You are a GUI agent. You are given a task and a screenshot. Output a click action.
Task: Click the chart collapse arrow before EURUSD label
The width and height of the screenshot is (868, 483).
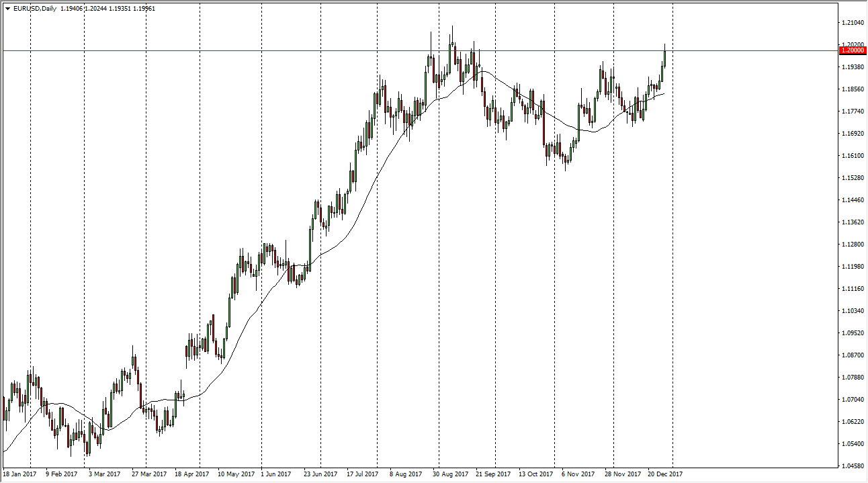click(7, 9)
